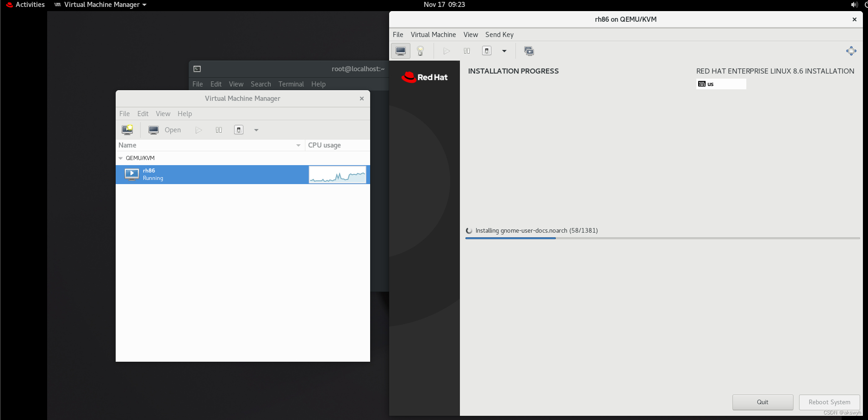
Task: Collapse the QEMU/KVM connection tree
Action: tap(121, 158)
